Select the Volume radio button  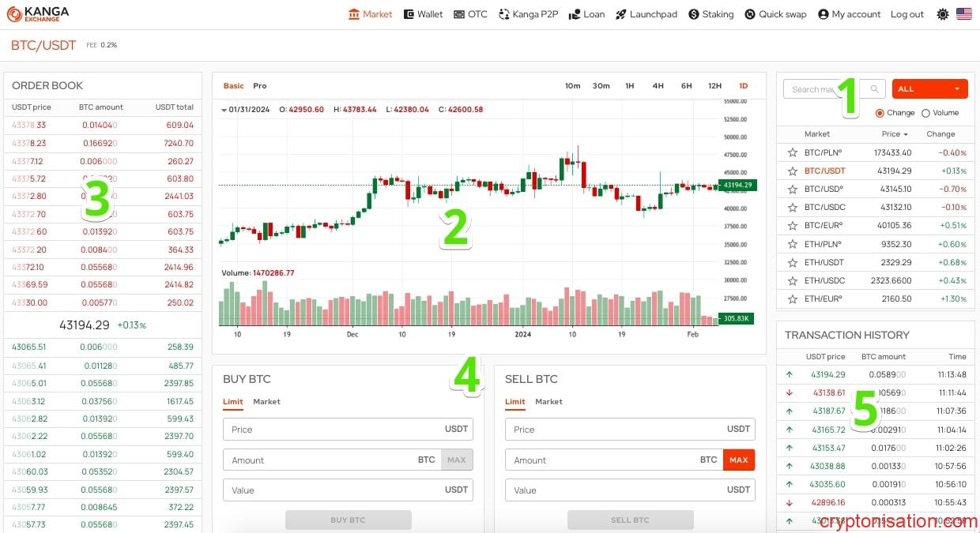925,113
